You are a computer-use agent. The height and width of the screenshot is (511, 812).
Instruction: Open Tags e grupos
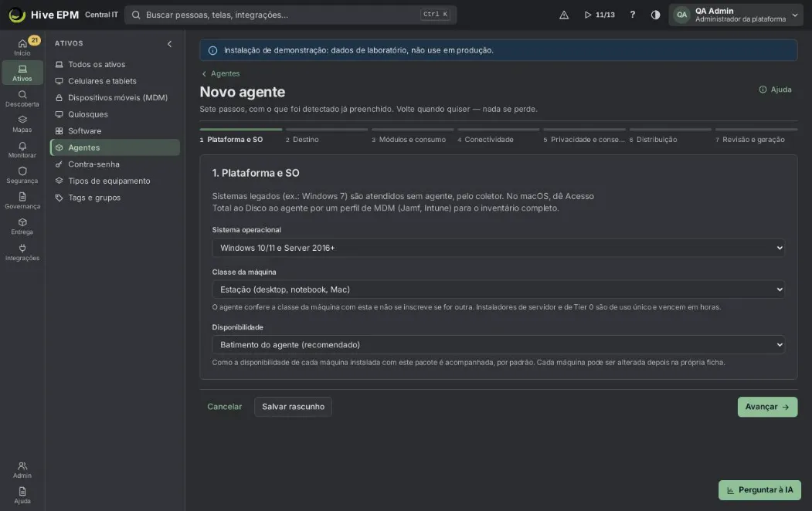click(x=115, y=198)
